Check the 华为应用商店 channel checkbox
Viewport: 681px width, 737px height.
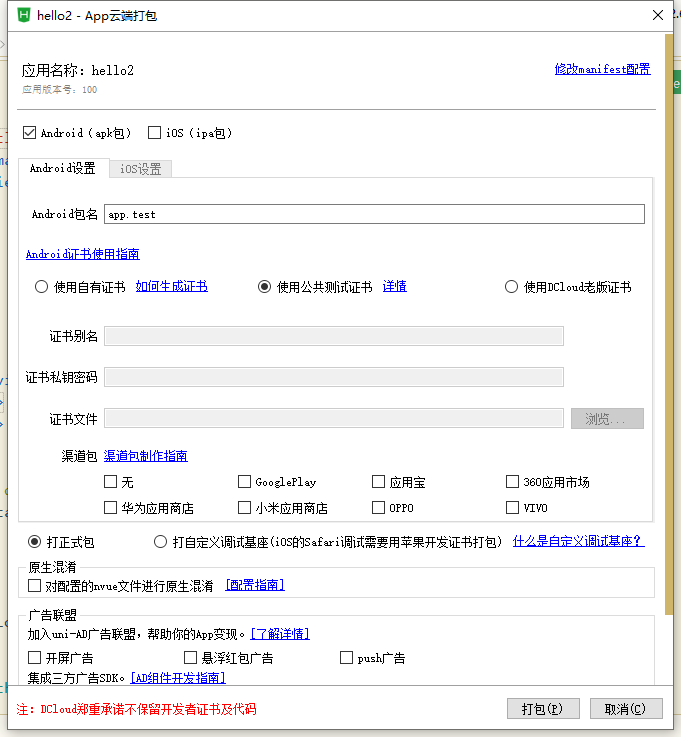(x=110, y=508)
